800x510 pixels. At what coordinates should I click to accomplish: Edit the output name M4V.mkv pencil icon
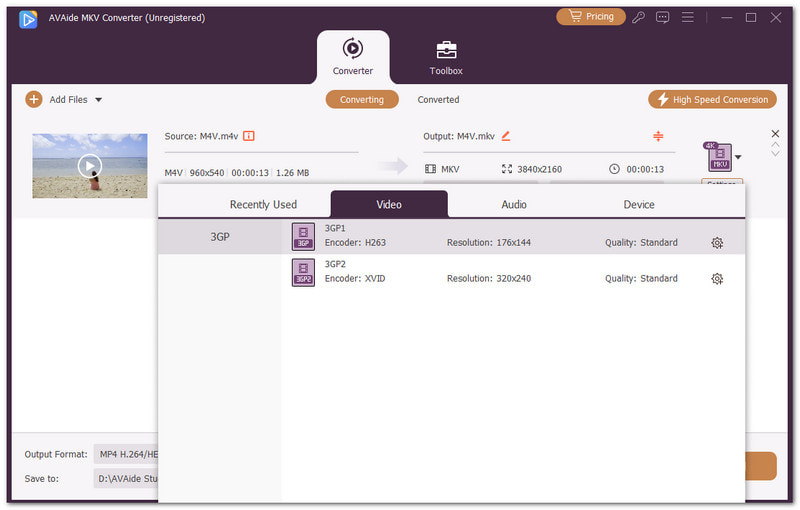tap(506, 136)
